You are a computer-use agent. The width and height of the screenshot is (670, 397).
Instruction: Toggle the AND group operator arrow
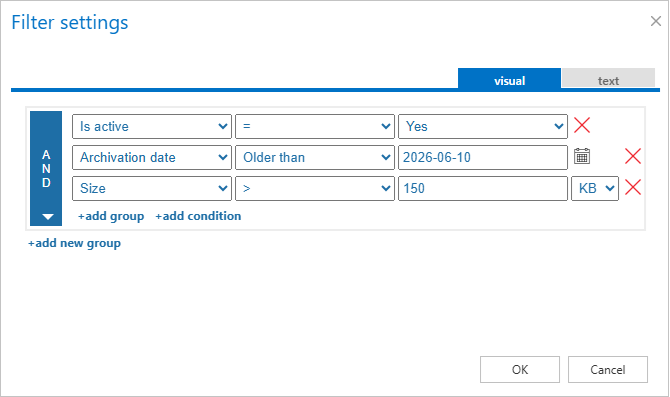[x=48, y=217]
